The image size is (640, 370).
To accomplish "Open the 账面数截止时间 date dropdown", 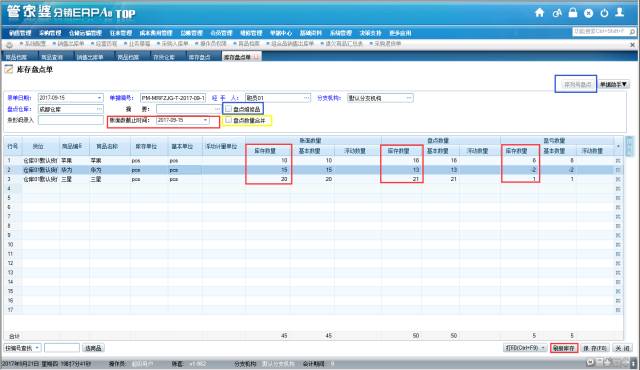I will pyautogui.click(x=205, y=120).
